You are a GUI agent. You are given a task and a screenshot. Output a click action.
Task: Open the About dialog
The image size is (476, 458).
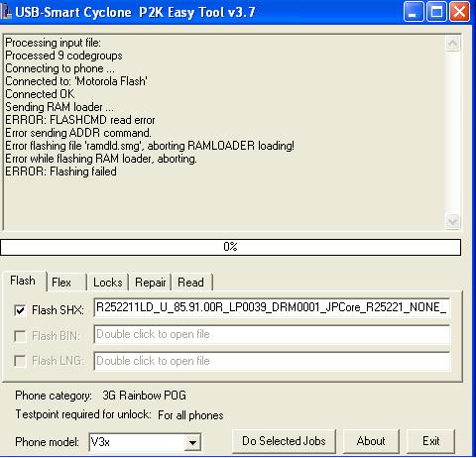coord(371,441)
